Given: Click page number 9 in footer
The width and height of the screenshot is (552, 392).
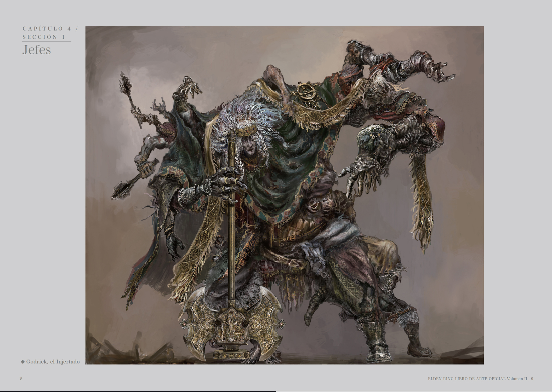Looking at the screenshot, I should coord(532,379).
